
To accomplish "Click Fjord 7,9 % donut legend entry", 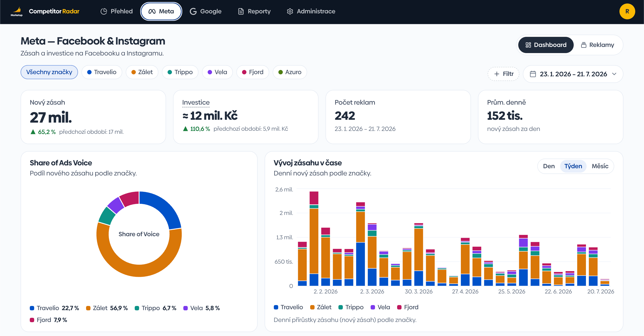I will point(48,320).
